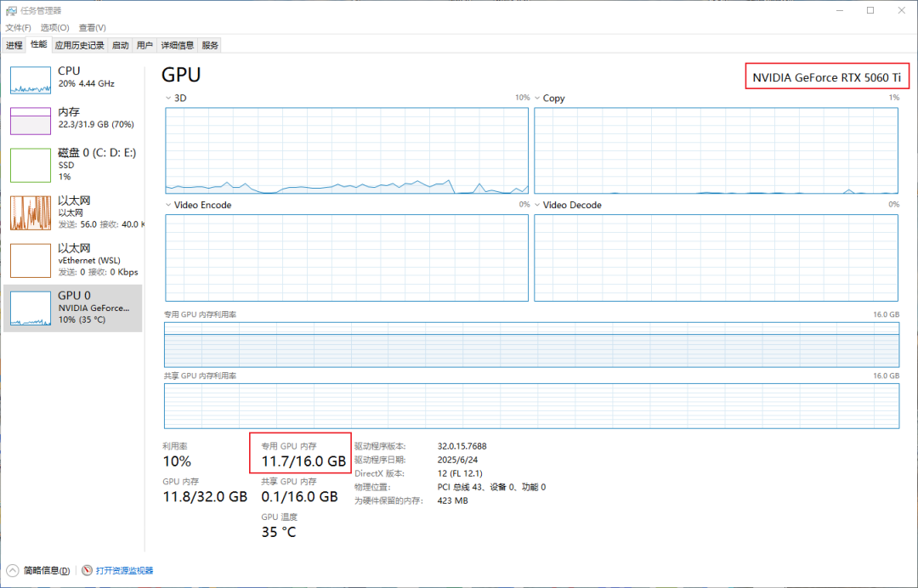Open the Copy engine dropdown chevron

pyautogui.click(x=537, y=98)
